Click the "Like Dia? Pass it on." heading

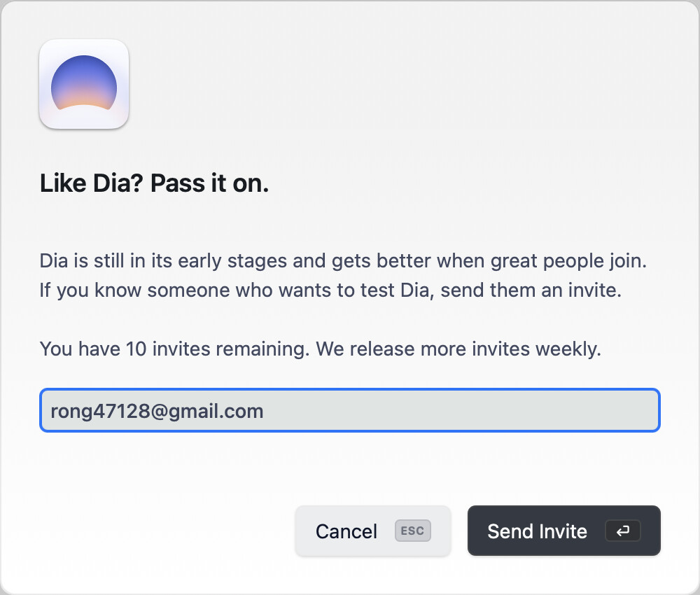click(155, 183)
